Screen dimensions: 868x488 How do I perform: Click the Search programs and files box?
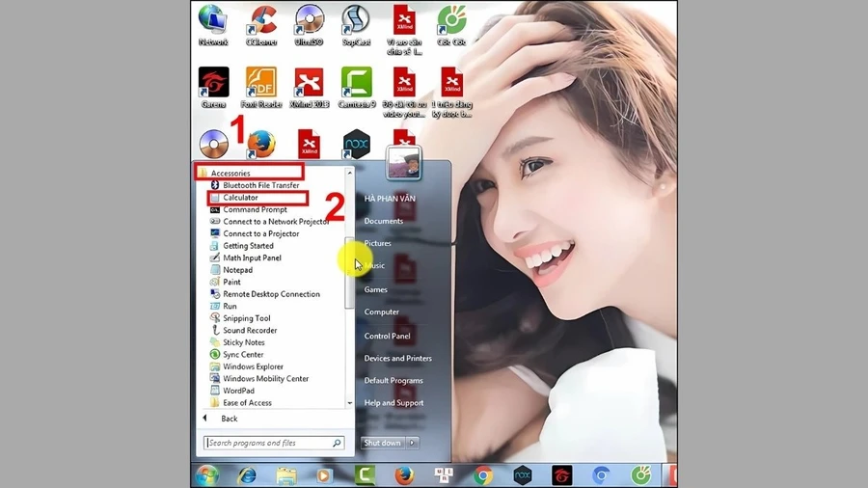(274, 443)
